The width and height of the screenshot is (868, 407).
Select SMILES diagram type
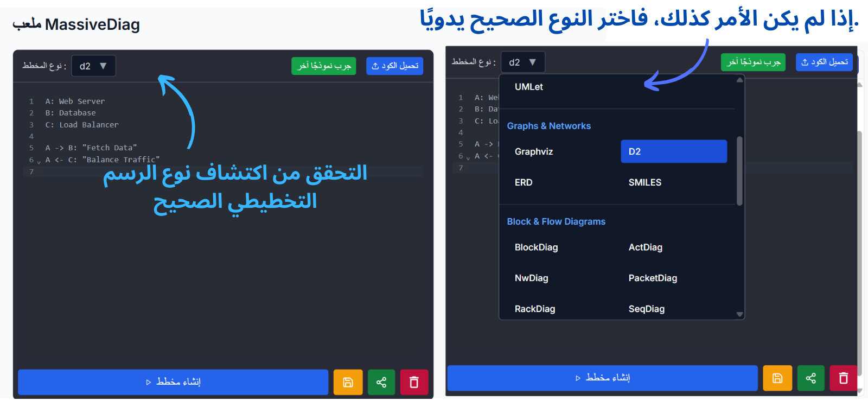(644, 183)
